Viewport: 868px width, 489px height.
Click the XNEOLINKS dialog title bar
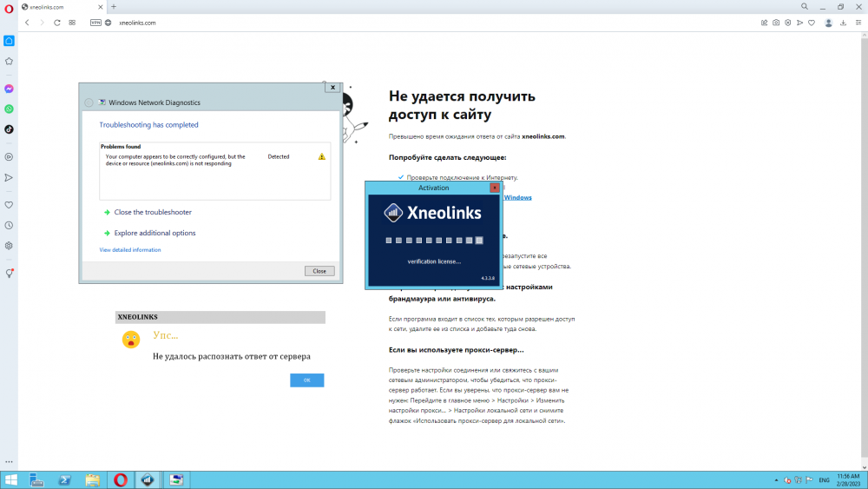(220, 317)
